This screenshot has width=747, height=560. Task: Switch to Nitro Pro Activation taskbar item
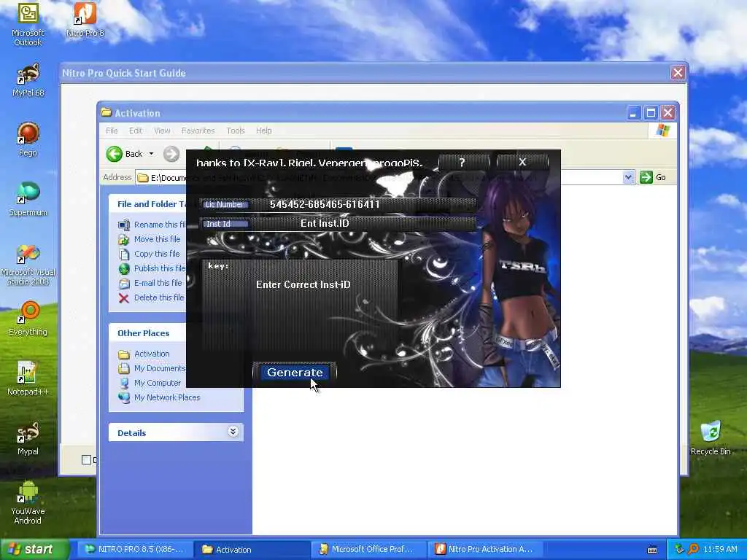pyautogui.click(x=485, y=549)
